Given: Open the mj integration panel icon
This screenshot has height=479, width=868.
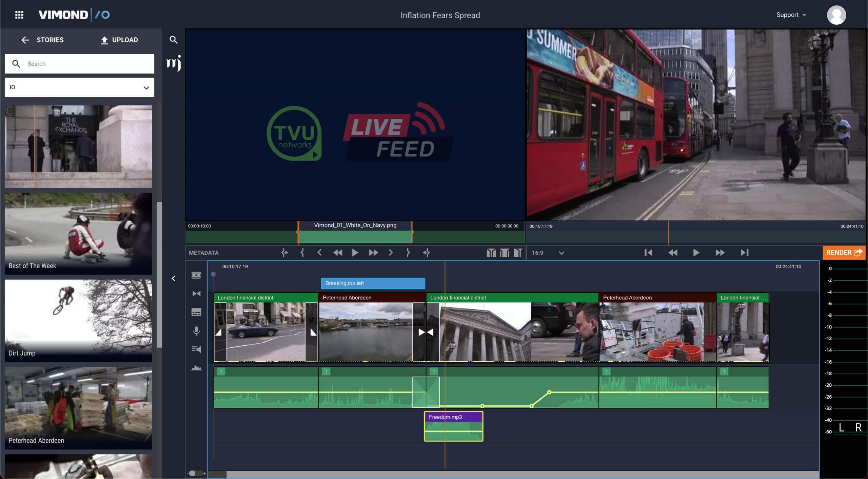Looking at the screenshot, I should pos(174,63).
